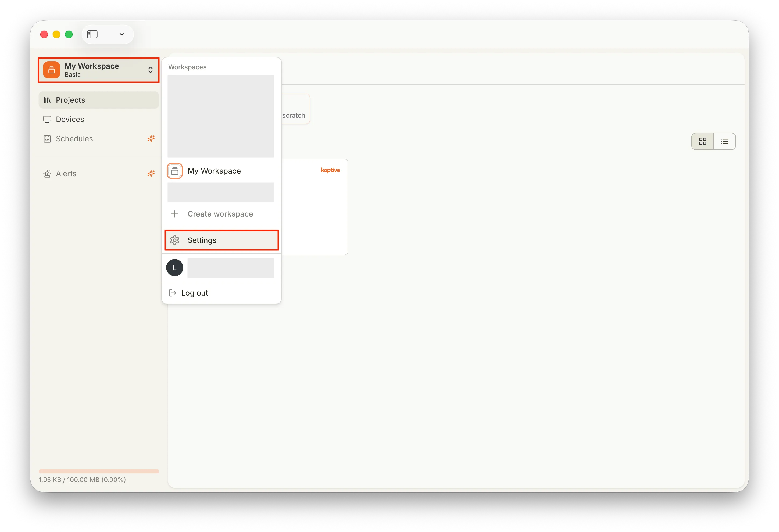Select My Workspace in the workspace switcher

point(214,171)
